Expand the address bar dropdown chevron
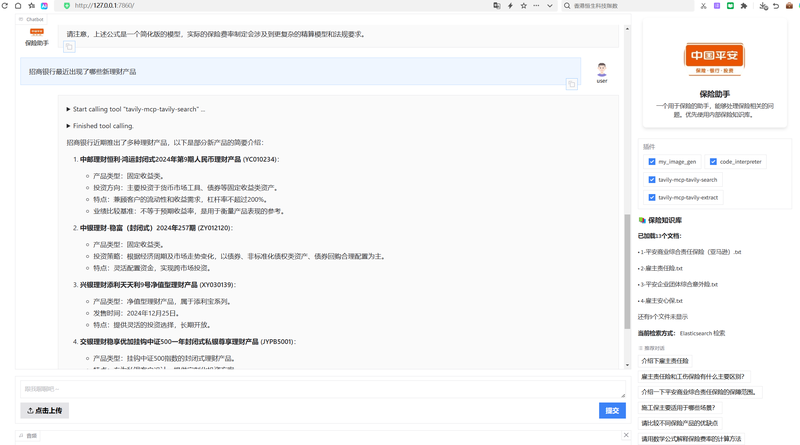Image resolution: width=800 pixels, height=445 pixels. point(549,6)
